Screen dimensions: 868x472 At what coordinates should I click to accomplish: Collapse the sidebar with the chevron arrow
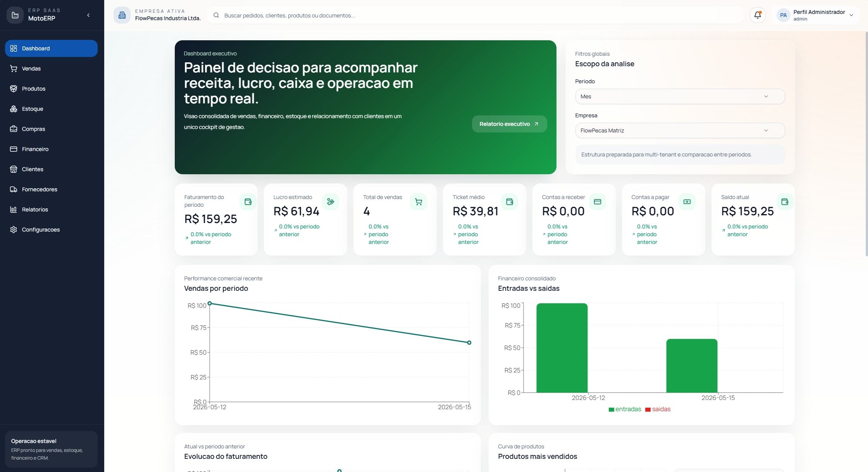tap(88, 15)
